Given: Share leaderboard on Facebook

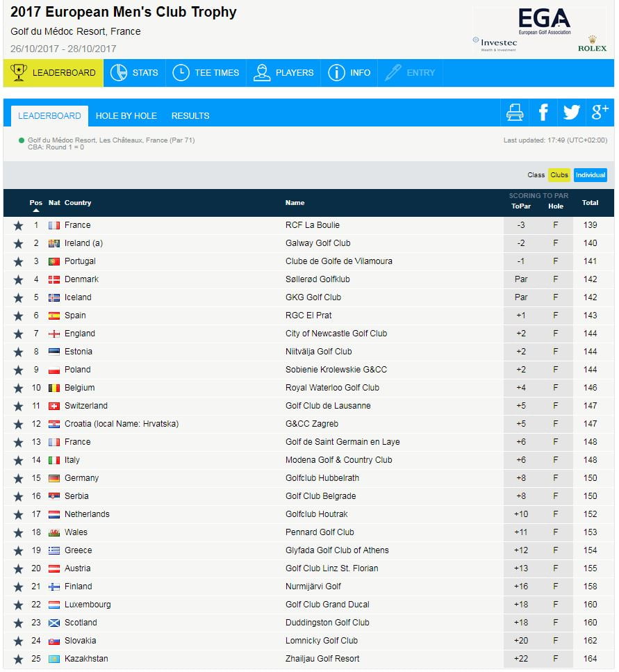Looking at the screenshot, I should click(543, 113).
